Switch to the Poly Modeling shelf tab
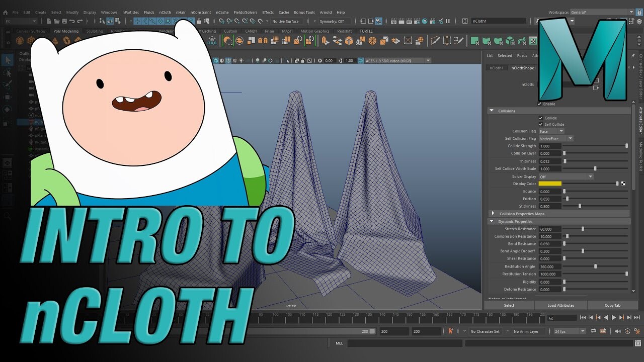Viewport: 644px width, 362px height. point(66,31)
